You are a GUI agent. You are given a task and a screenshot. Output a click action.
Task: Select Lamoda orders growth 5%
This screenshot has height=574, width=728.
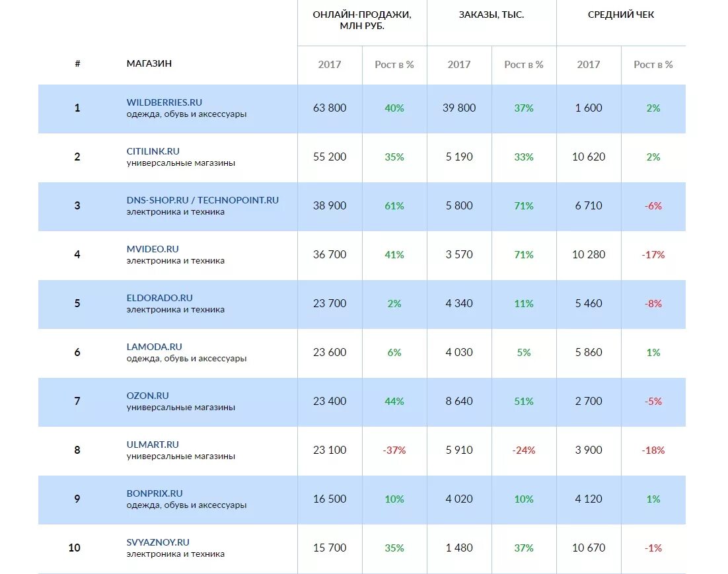(x=524, y=353)
